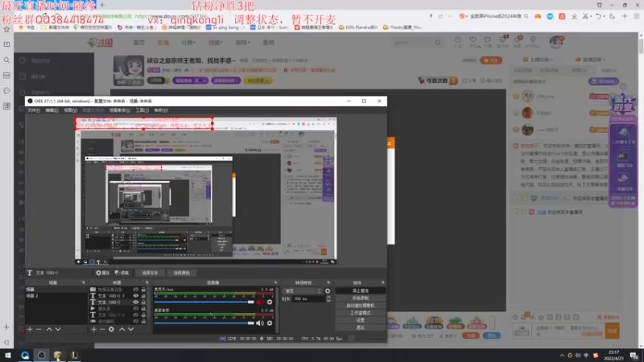Open the 工具(T) menu in OBS
644x362 pixels.
(142, 110)
